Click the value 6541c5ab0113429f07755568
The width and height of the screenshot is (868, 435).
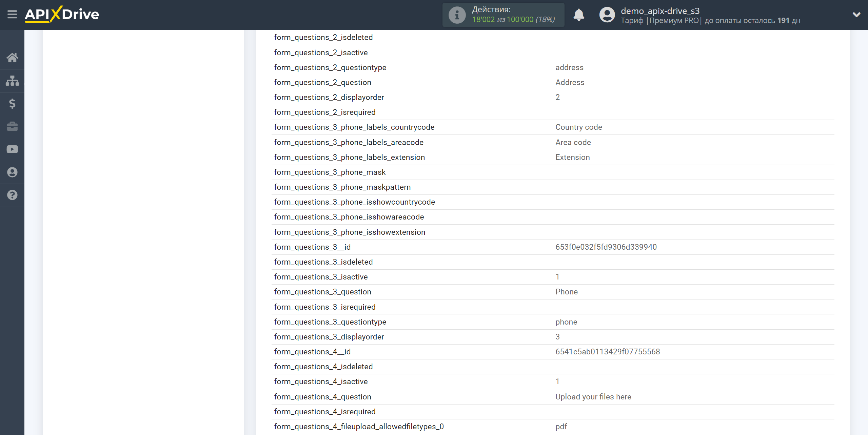pyautogui.click(x=608, y=352)
